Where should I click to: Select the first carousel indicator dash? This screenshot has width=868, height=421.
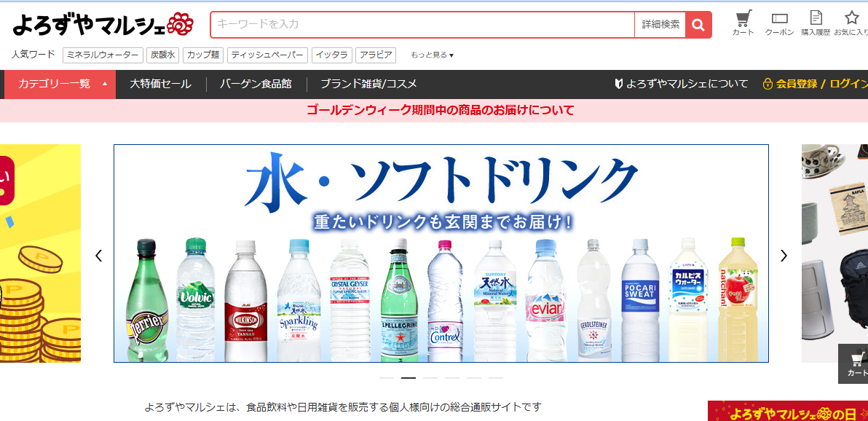[x=387, y=378]
